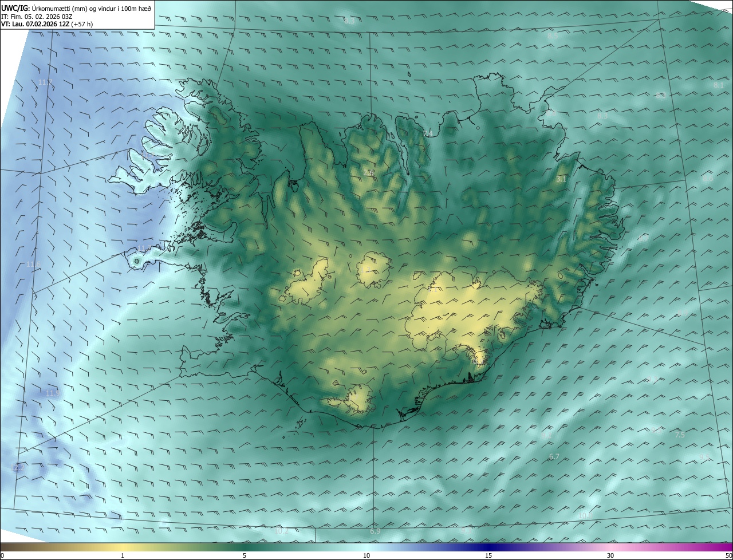
Task: Click the '3.1' value label in east Iceland
Action: 561,179
